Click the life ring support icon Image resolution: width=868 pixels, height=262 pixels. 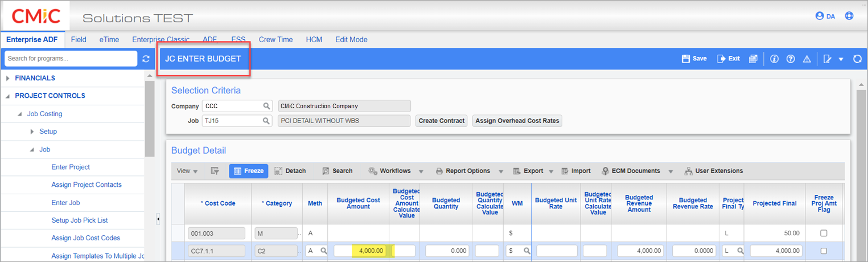pyautogui.click(x=850, y=16)
